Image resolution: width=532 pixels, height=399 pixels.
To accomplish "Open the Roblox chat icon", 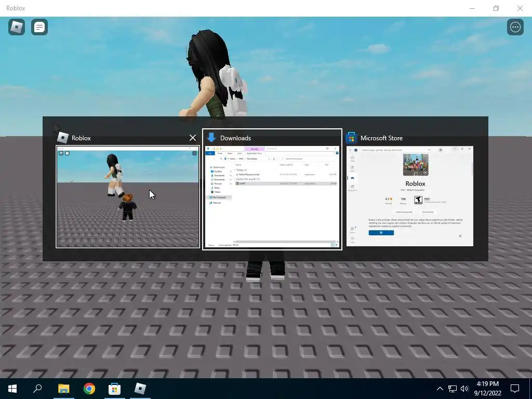I will (x=39, y=27).
